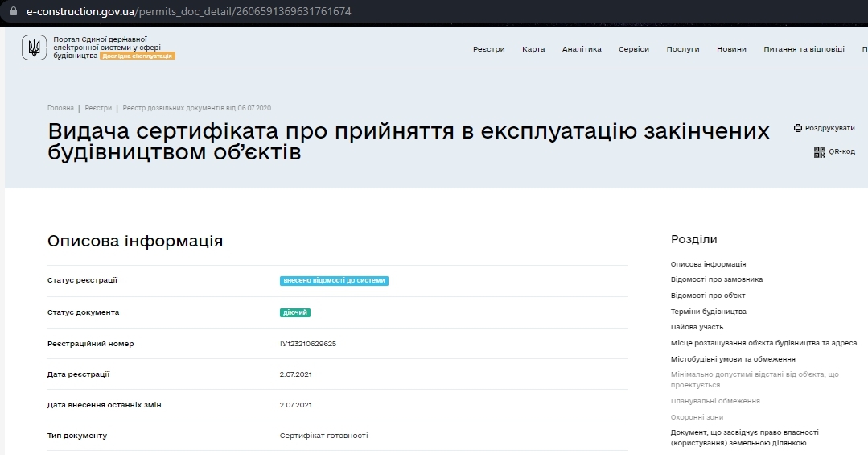Select Послуги in the top navigation
Screen dimensions: 868x455
coord(683,49)
